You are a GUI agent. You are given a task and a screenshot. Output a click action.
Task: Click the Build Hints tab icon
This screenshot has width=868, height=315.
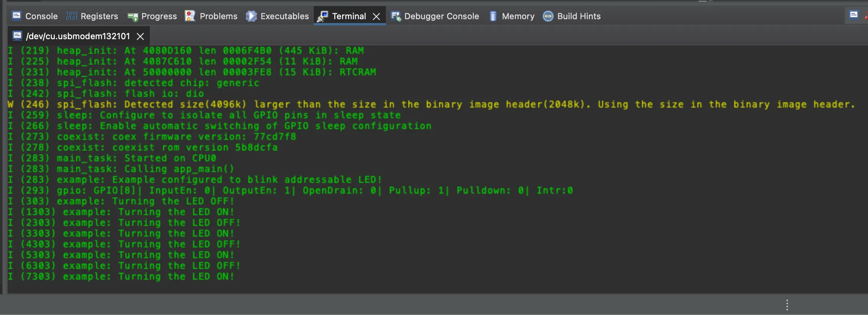[x=548, y=16]
